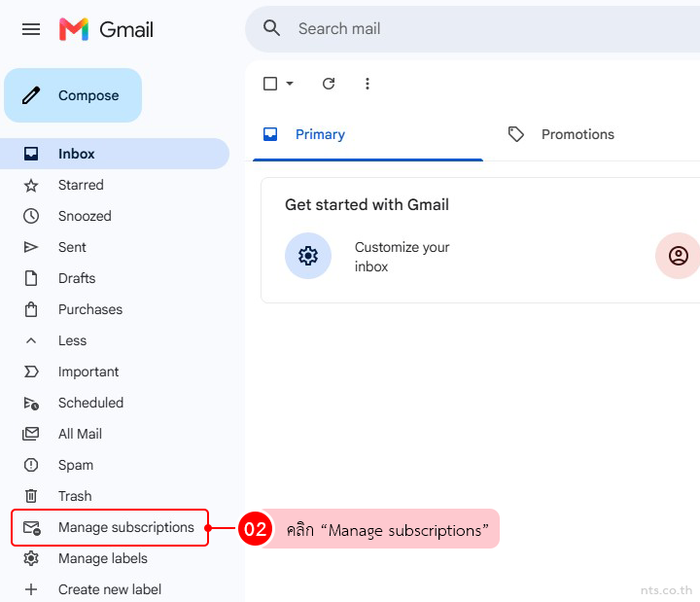Click the search magnifier icon

point(271,28)
